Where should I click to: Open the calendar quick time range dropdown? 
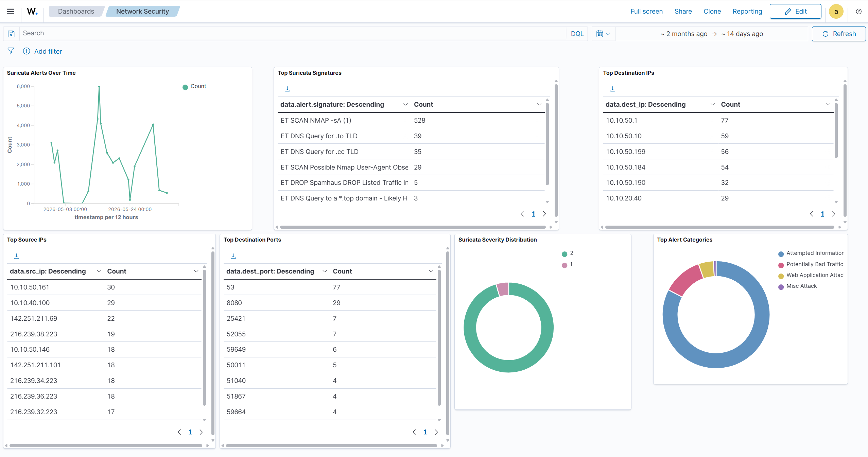(x=603, y=34)
